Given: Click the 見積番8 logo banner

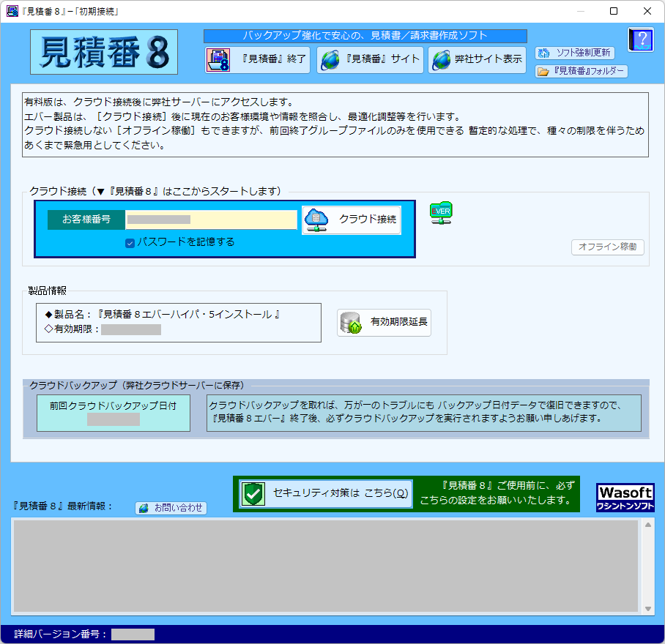Looking at the screenshot, I should pos(104,52).
